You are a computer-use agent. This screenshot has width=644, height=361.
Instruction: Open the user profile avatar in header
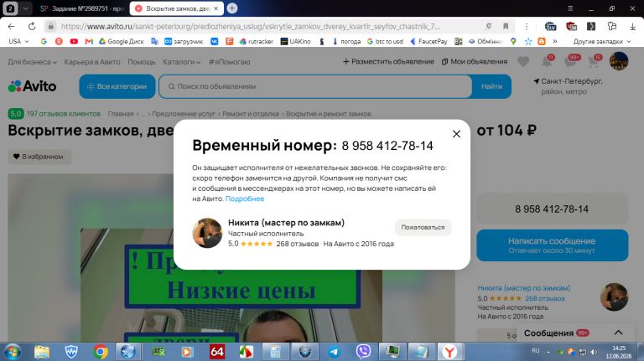[x=619, y=61]
